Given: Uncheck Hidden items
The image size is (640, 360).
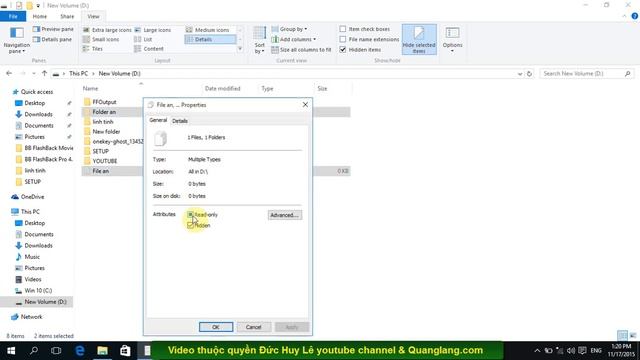Looking at the screenshot, I should pyautogui.click(x=343, y=49).
